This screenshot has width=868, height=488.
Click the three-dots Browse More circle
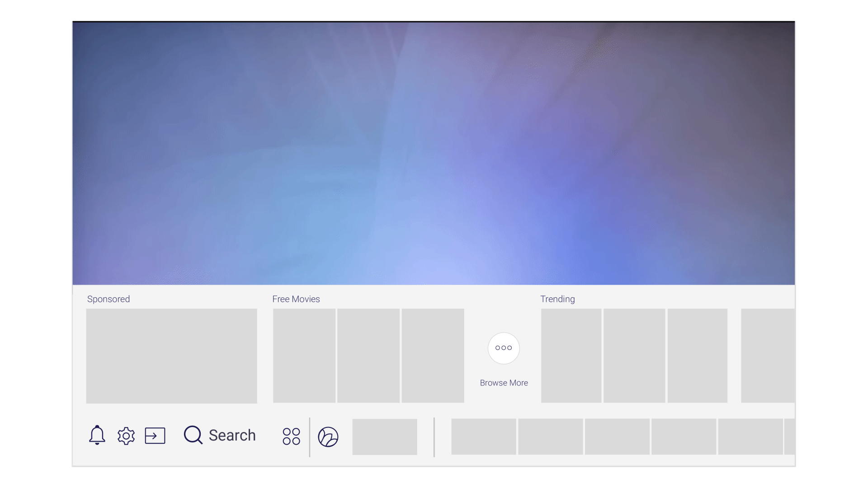coord(504,348)
